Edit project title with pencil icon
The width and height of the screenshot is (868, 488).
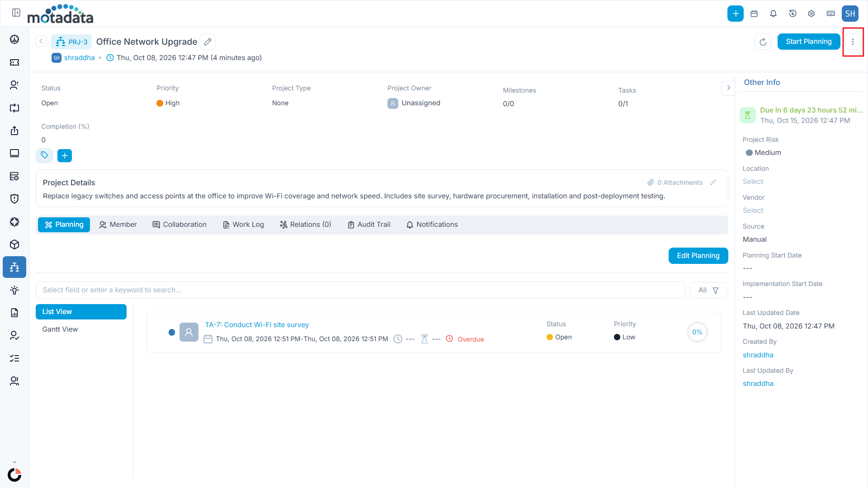(208, 42)
